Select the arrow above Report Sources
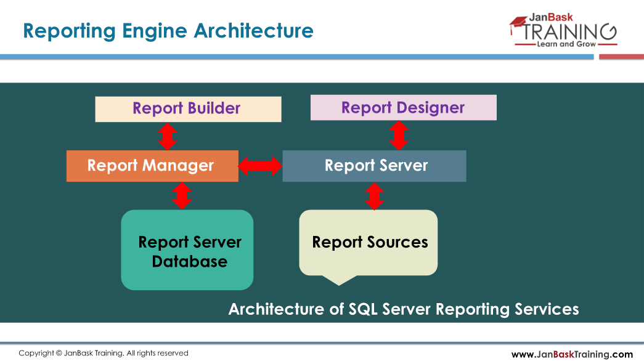 [373, 195]
